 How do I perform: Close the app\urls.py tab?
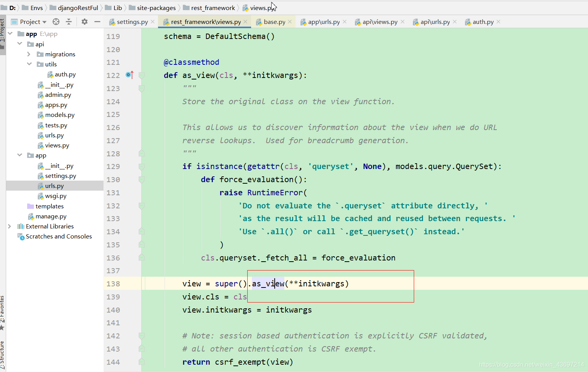tap(345, 22)
